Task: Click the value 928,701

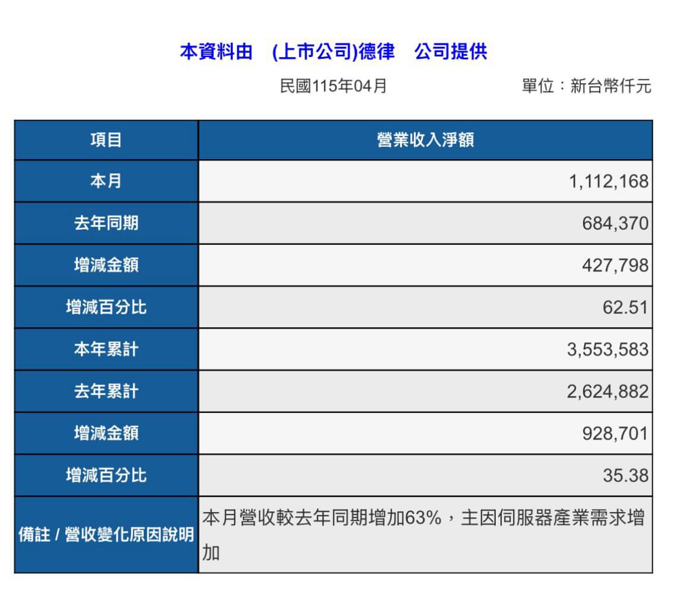Action: (x=615, y=434)
